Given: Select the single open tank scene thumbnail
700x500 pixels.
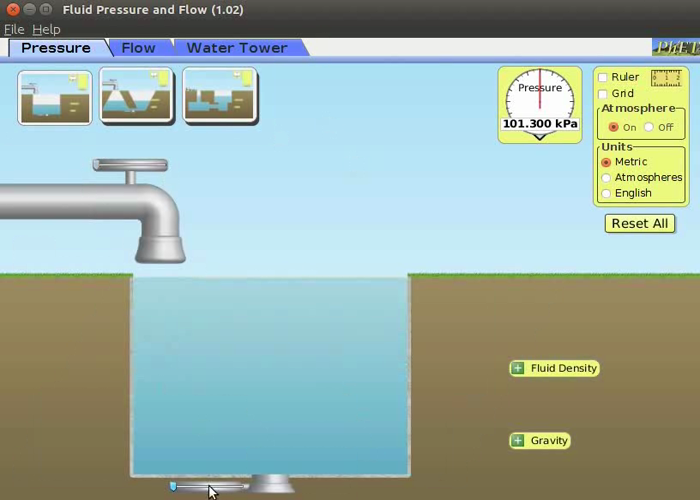Looking at the screenshot, I should point(55,97).
